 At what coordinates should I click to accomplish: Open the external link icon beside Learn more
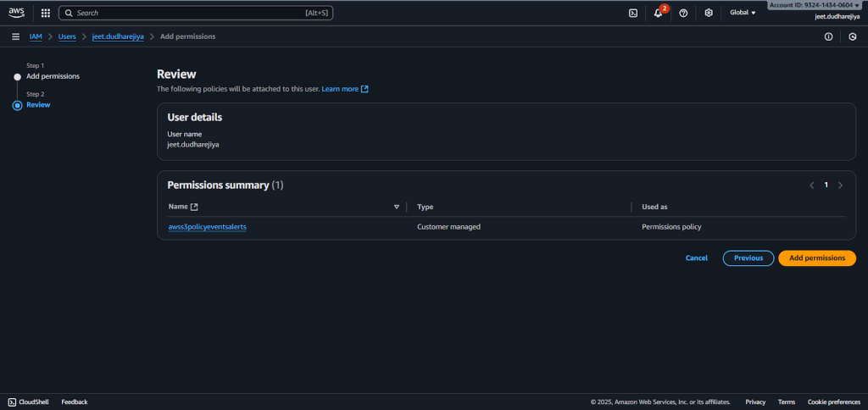[364, 89]
